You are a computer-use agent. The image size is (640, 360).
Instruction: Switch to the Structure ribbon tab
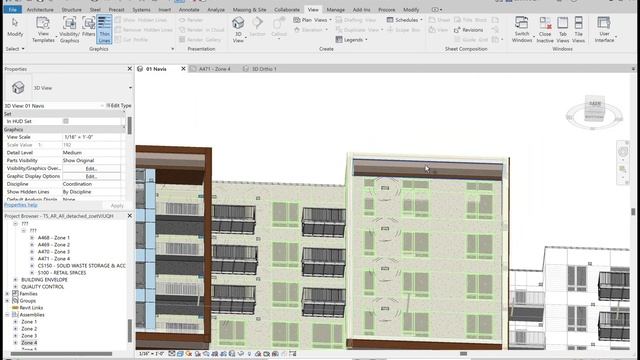[71, 9]
